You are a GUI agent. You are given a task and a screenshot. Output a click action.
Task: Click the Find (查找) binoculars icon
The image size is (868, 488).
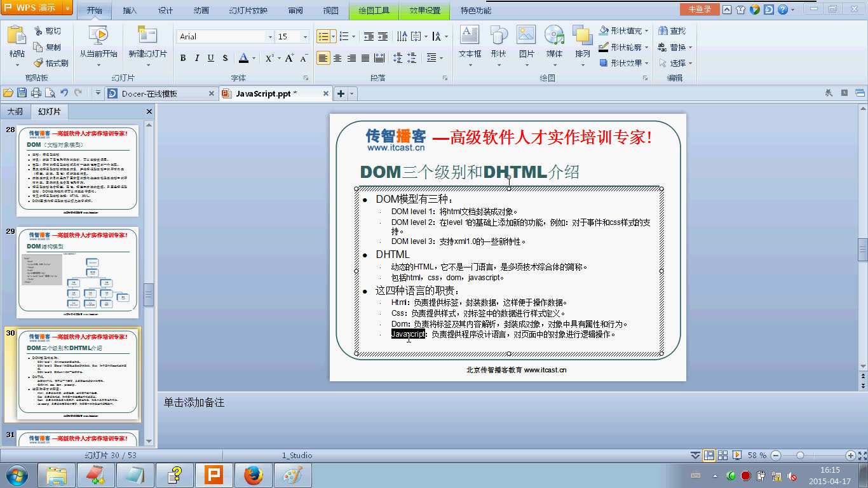click(x=663, y=30)
